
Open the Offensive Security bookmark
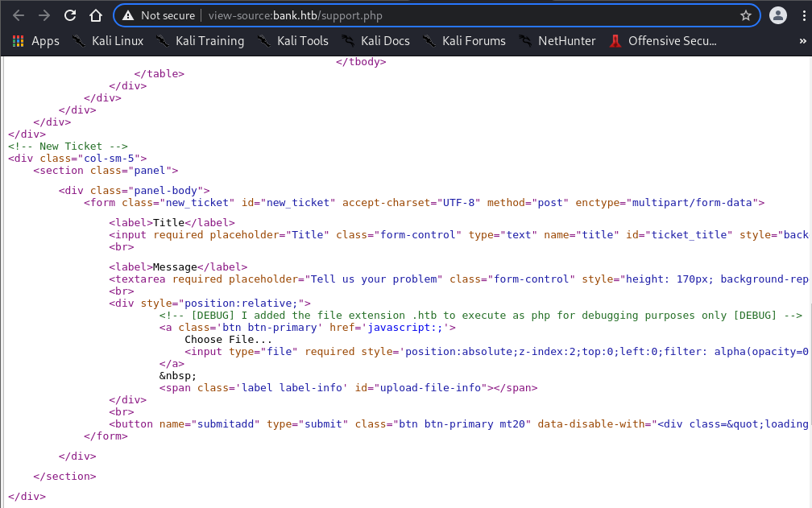coord(663,40)
